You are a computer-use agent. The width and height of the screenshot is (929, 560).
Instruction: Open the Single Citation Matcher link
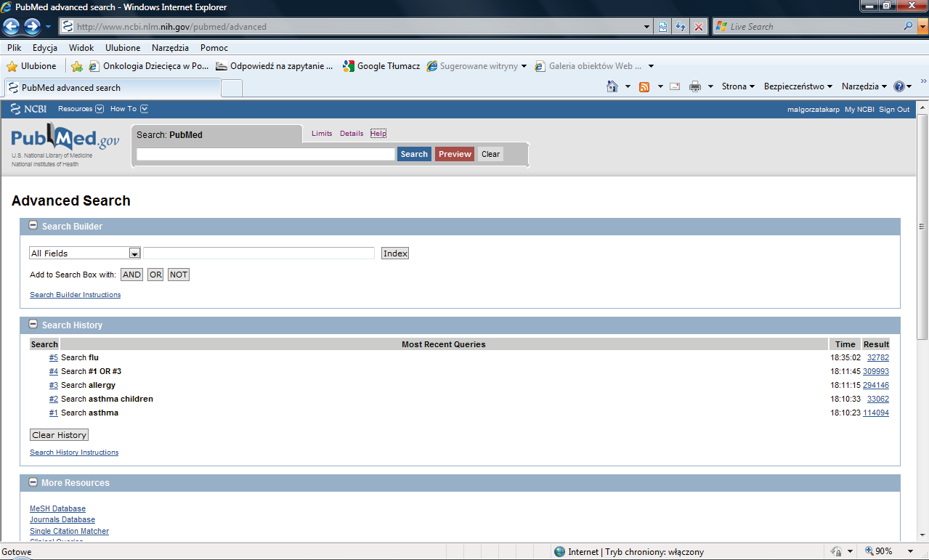tap(70, 532)
